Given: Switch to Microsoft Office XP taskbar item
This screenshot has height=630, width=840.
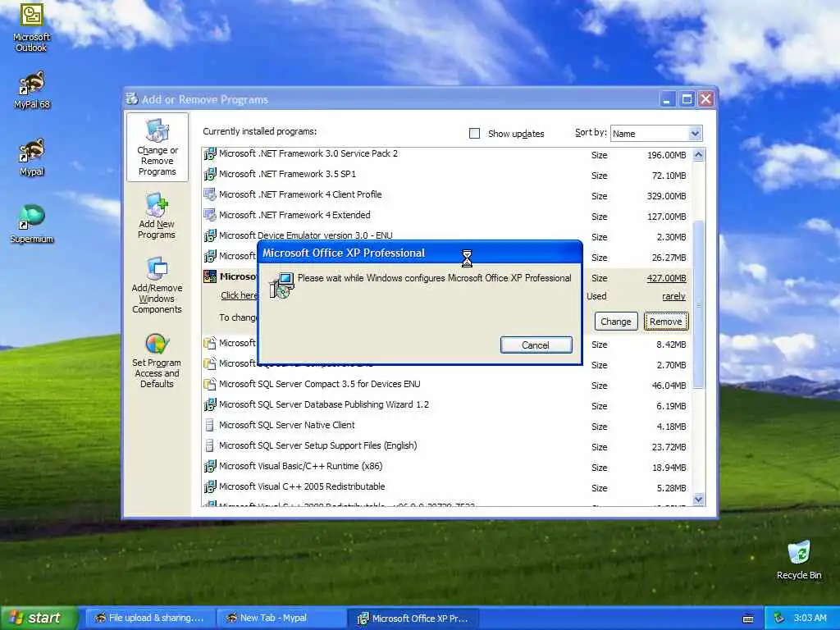Looking at the screenshot, I should [413, 619].
